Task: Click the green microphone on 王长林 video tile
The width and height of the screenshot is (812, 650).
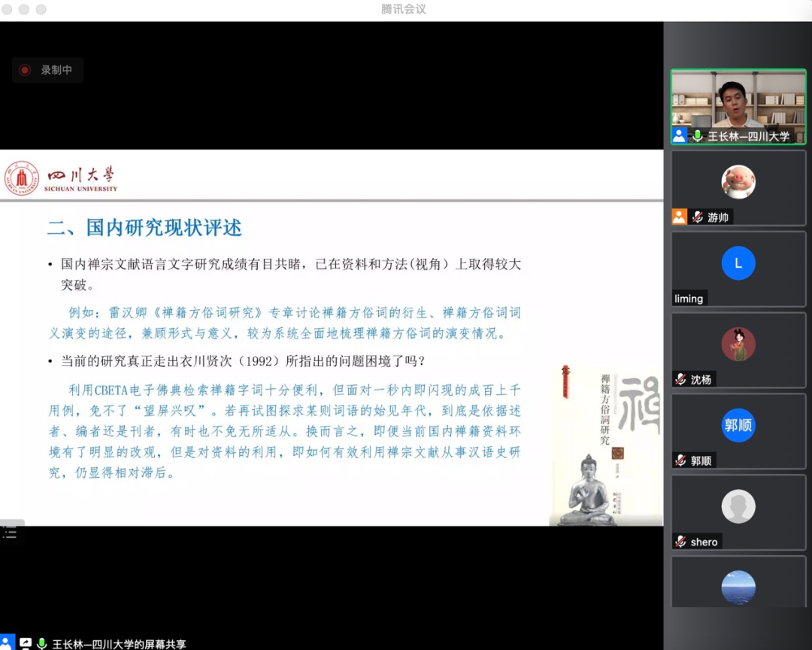Action: point(698,136)
